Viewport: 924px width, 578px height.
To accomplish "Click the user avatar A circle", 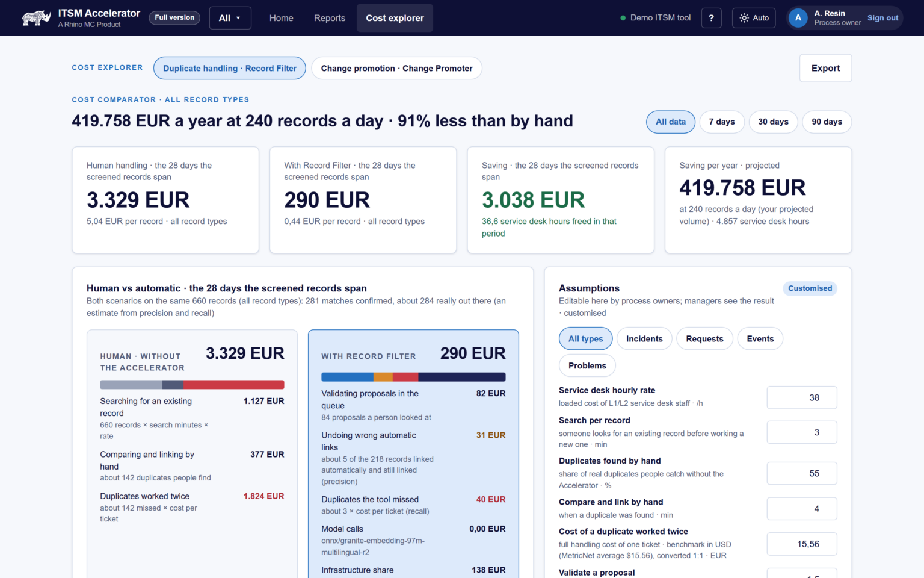I will [798, 18].
